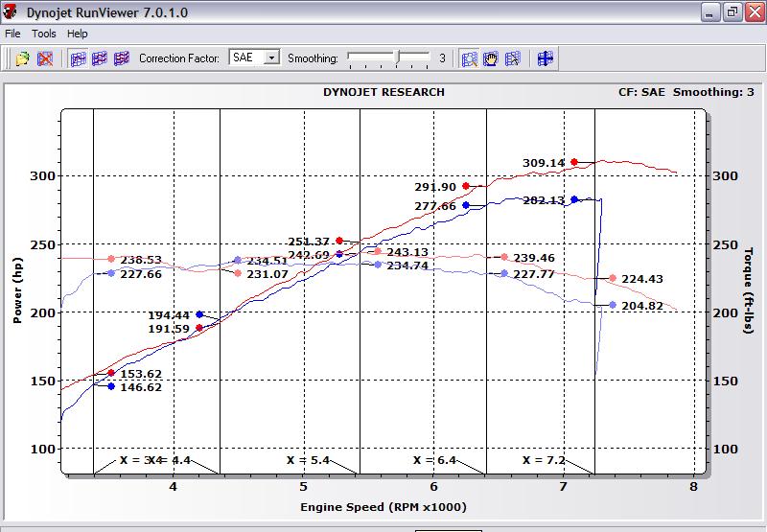Click the 227.77 torque marker
The width and height of the screenshot is (767, 532).
pos(504,273)
